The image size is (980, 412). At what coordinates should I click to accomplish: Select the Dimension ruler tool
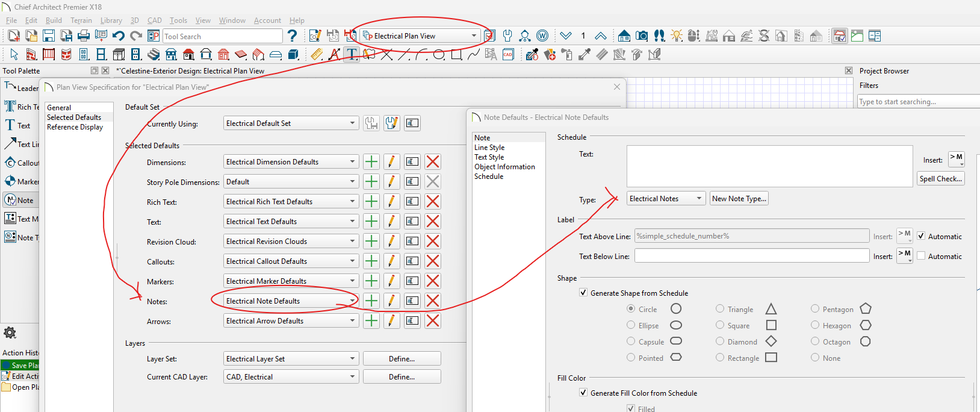[x=317, y=55]
